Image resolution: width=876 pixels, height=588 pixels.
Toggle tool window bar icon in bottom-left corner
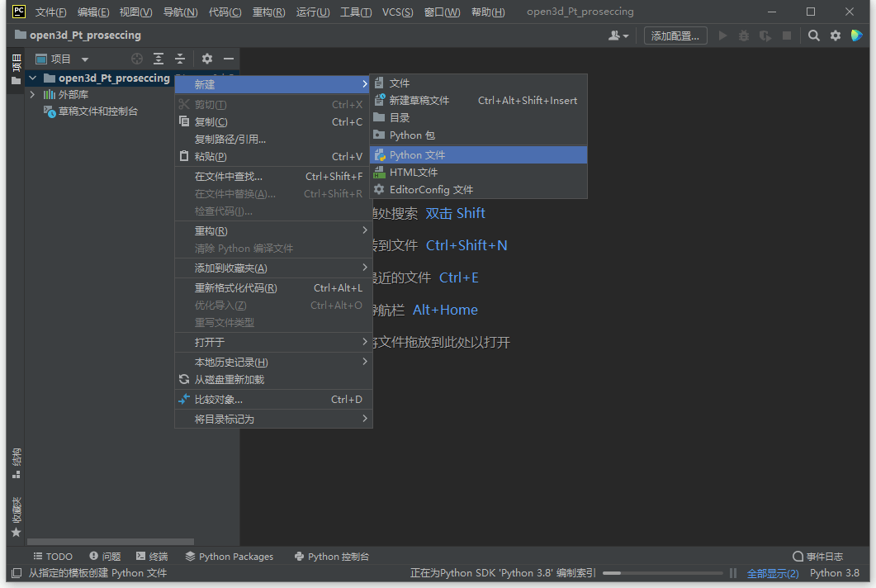[16, 572]
